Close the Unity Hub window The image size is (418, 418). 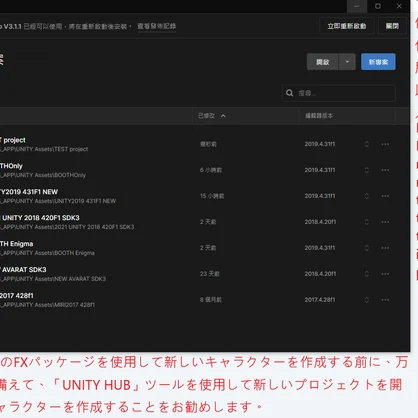pyautogui.click(x=399, y=6)
